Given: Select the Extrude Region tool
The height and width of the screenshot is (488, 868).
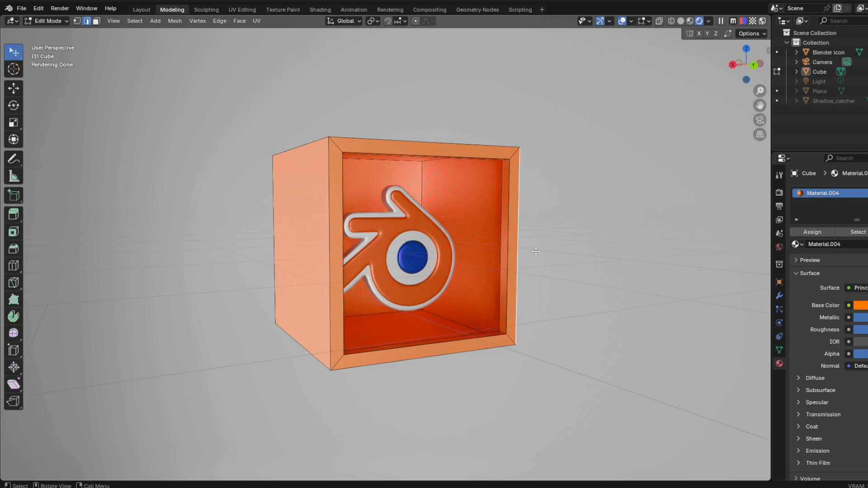Looking at the screenshot, I should click(x=14, y=214).
